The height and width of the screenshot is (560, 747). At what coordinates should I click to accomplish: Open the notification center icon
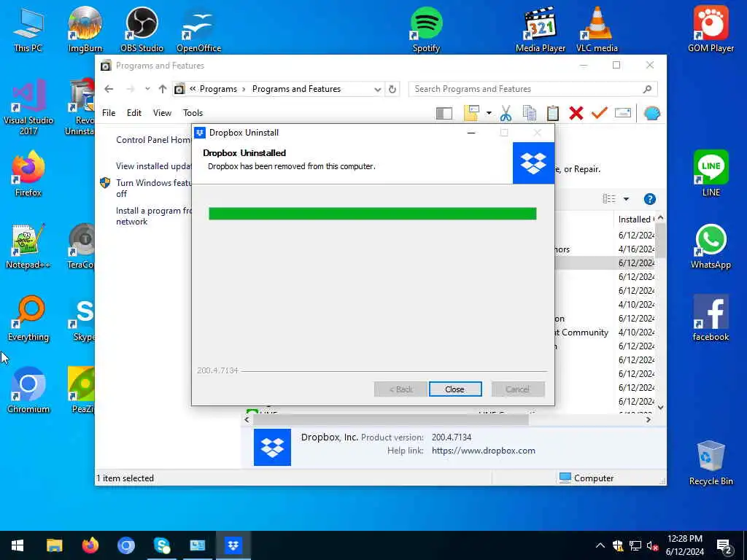pos(724,546)
